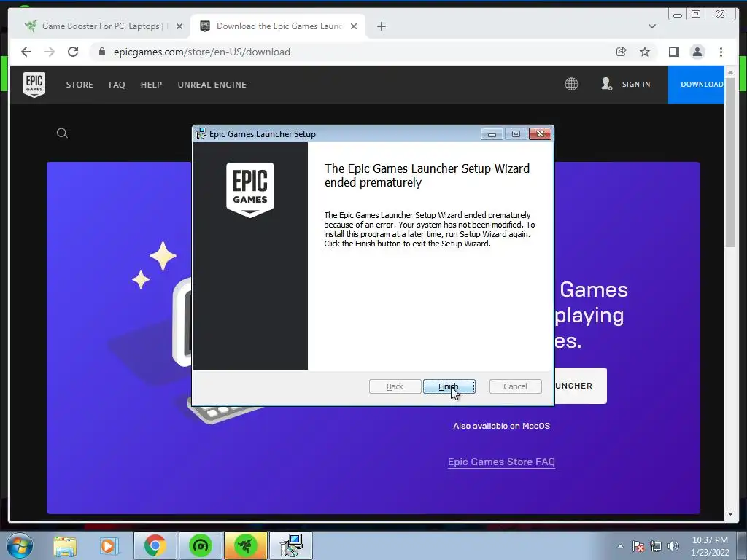747x560 pixels.
Task: Open the STORE menu on Epic website
Action: click(80, 85)
